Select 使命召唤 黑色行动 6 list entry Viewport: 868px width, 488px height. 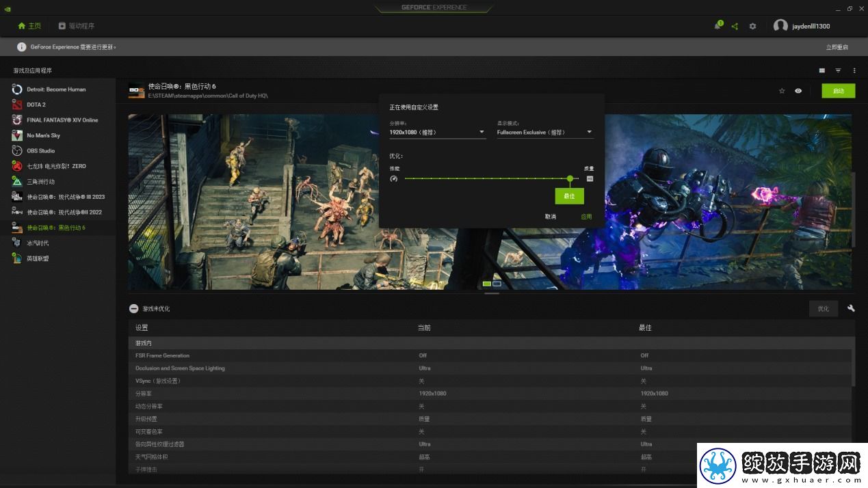tap(58, 228)
